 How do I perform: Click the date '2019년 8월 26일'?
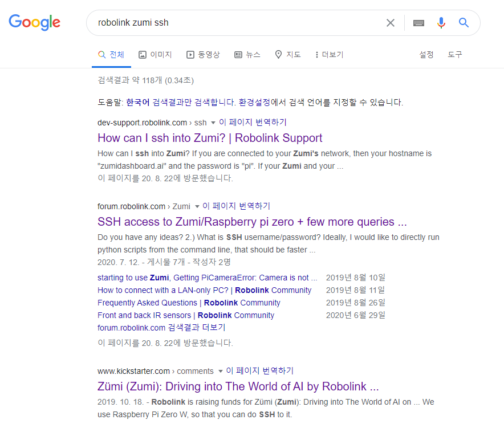click(356, 303)
